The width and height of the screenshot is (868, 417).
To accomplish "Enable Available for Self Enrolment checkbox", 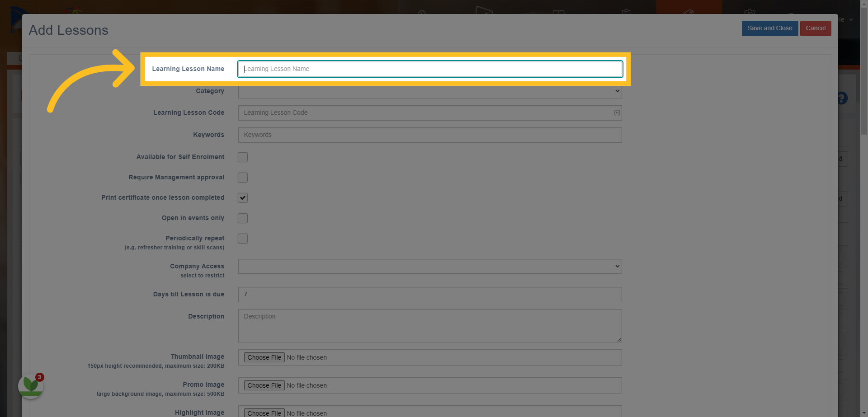I will point(243,157).
